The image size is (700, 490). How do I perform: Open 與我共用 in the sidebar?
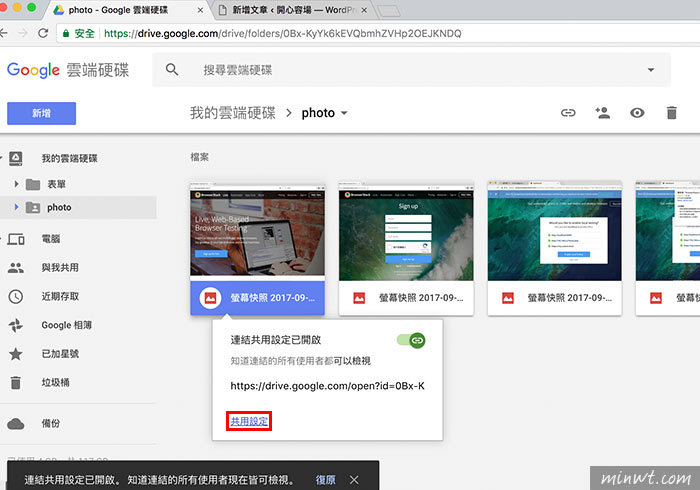click(60, 268)
